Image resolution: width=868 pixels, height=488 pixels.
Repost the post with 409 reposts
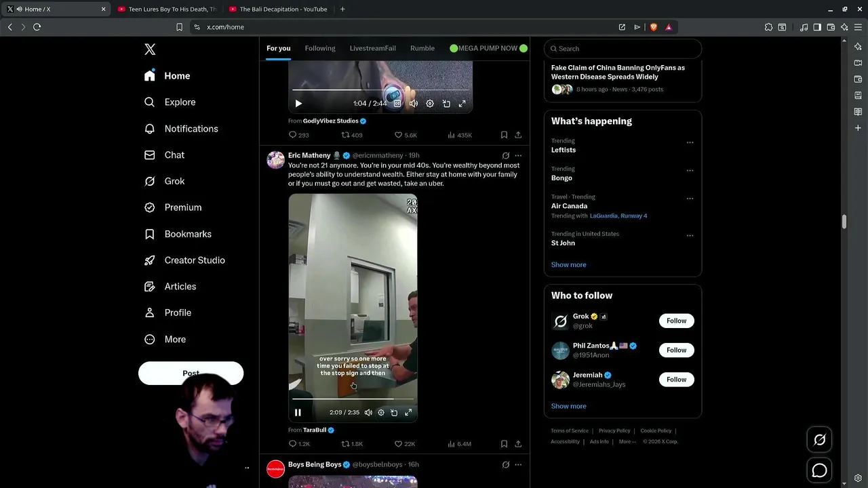(351, 135)
